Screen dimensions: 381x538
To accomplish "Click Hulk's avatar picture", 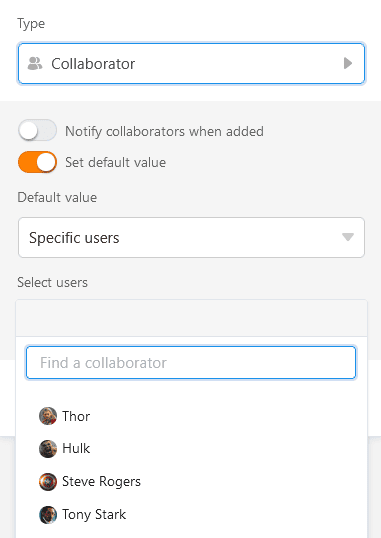I will 48,449.
